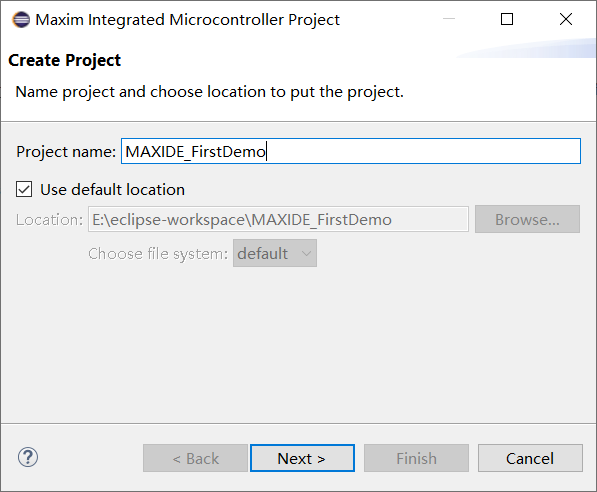Image resolution: width=597 pixels, height=492 pixels.
Task: Proceed with the Next > button
Action: click(x=302, y=458)
